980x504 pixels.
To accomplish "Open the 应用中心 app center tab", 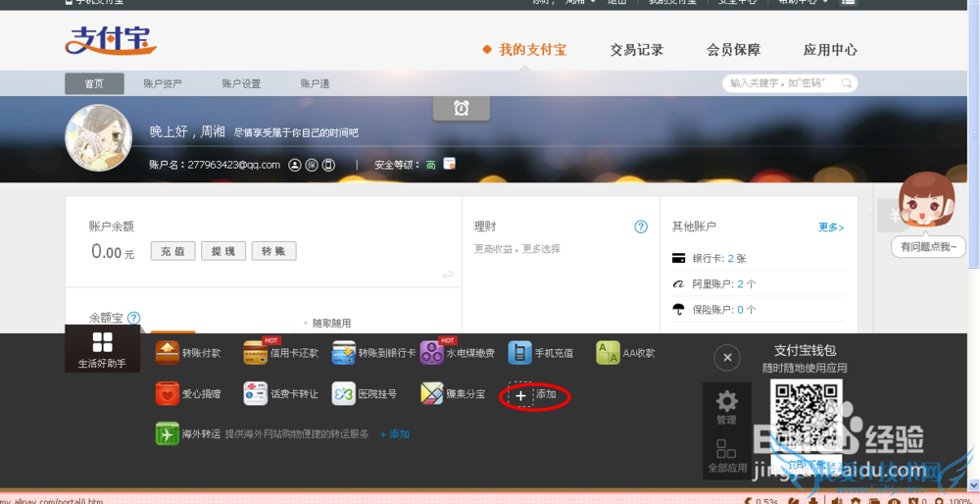I will coord(830,50).
